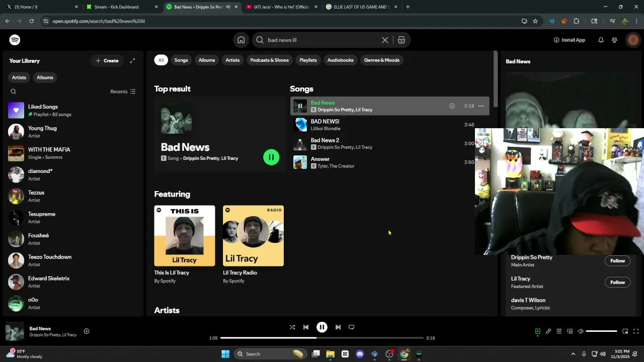The height and width of the screenshot is (362, 644).
Task: Open the user profile avatar menu
Action: pyautogui.click(x=633, y=40)
